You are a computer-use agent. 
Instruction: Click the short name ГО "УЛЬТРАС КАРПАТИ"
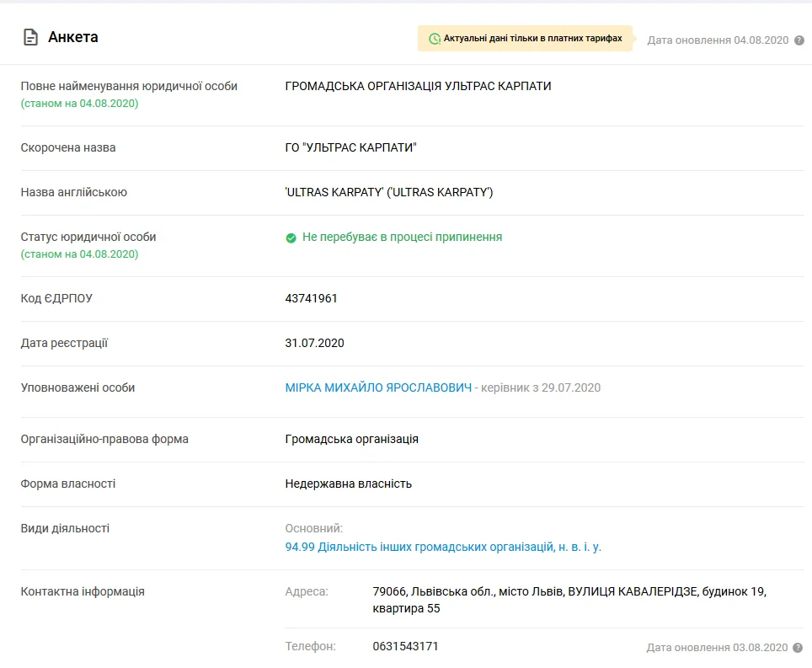[351, 147]
